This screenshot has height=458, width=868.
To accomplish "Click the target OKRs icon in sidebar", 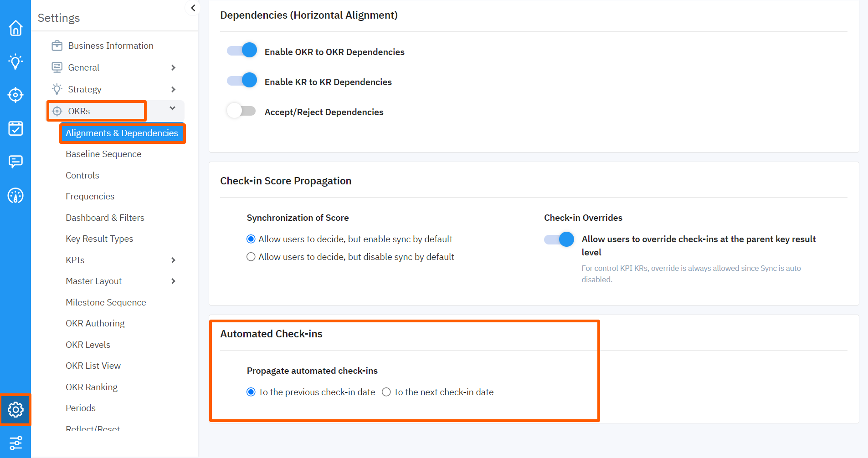I will point(15,95).
